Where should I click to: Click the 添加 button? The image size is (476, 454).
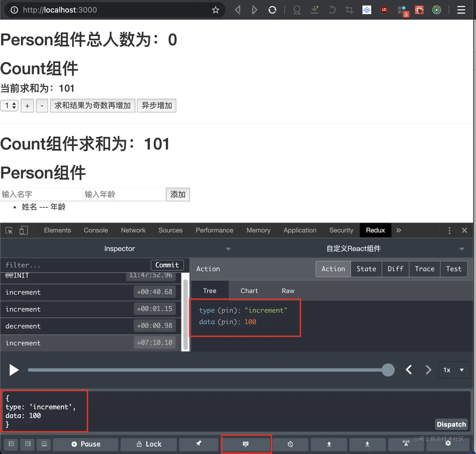(178, 194)
